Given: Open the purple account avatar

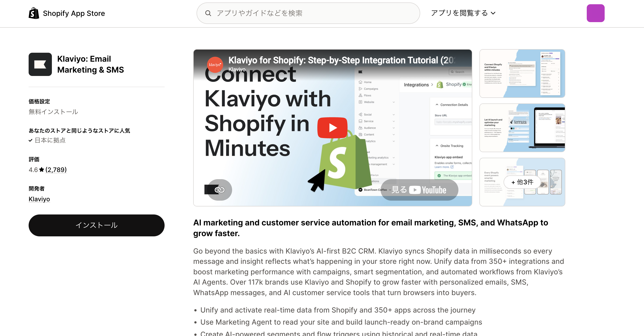Looking at the screenshot, I should tap(595, 13).
